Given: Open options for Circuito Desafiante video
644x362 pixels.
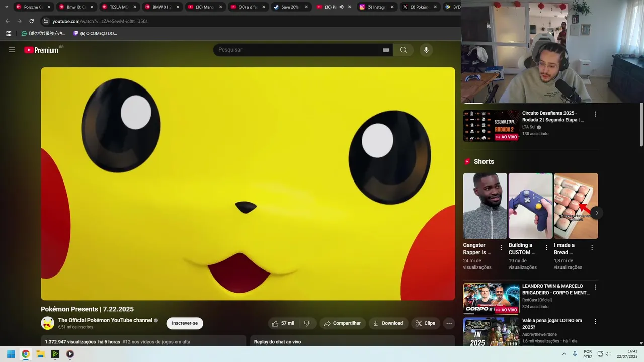Looking at the screenshot, I should point(595,114).
